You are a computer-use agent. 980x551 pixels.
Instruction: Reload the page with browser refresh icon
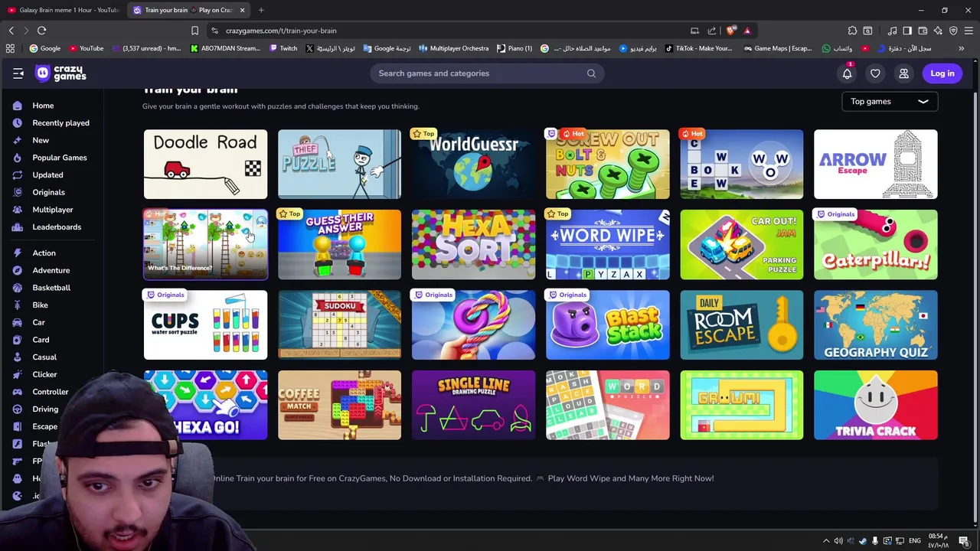coord(42,31)
